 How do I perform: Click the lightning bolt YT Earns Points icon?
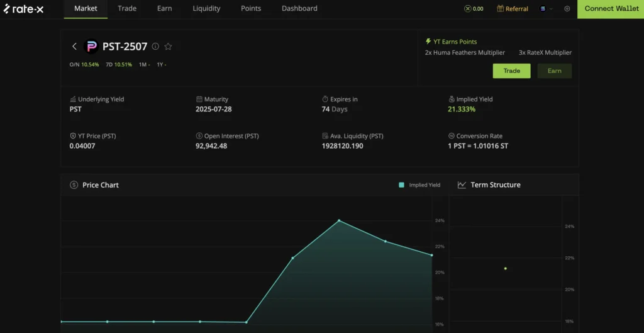pyautogui.click(x=428, y=42)
